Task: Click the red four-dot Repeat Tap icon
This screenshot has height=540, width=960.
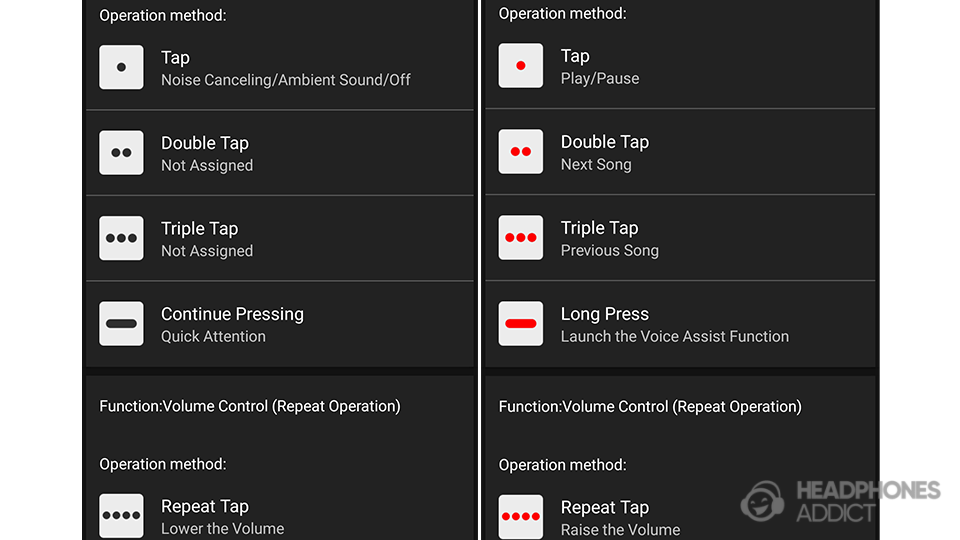Action: click(x=521, y=517)
